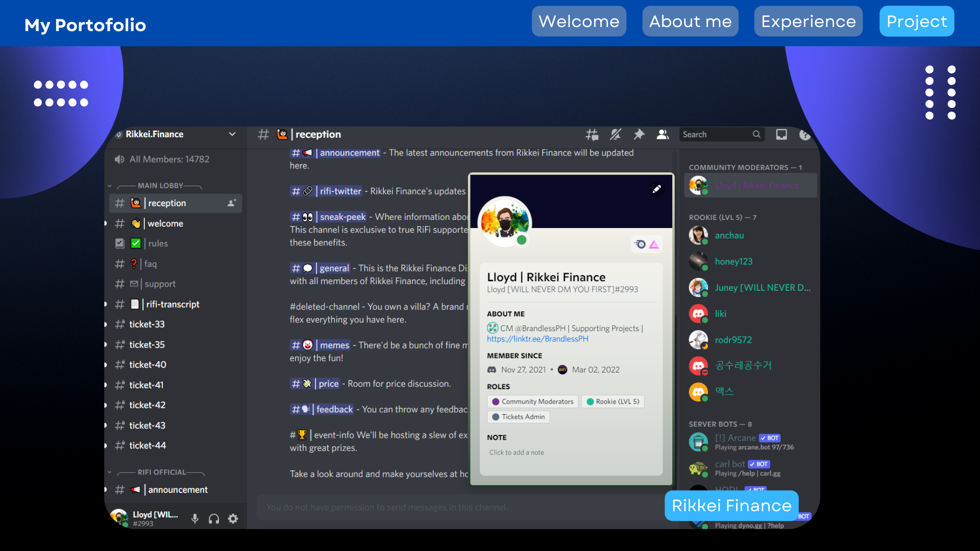Switch to the About me tab
The height and width of the screenshot is (551, 980).
click(690, 21)
